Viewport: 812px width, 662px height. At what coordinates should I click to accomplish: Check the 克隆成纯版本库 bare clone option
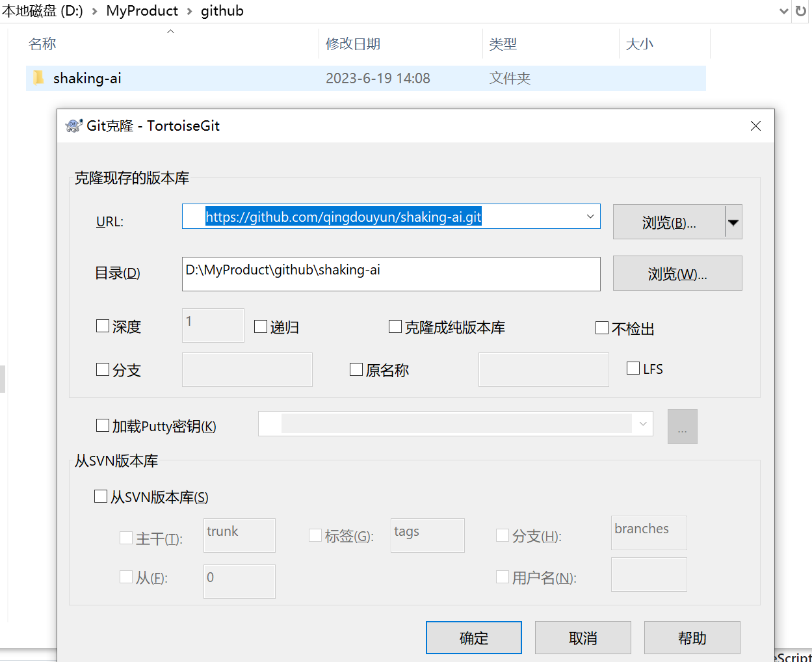pyautogui.click(x=395, y=326)
